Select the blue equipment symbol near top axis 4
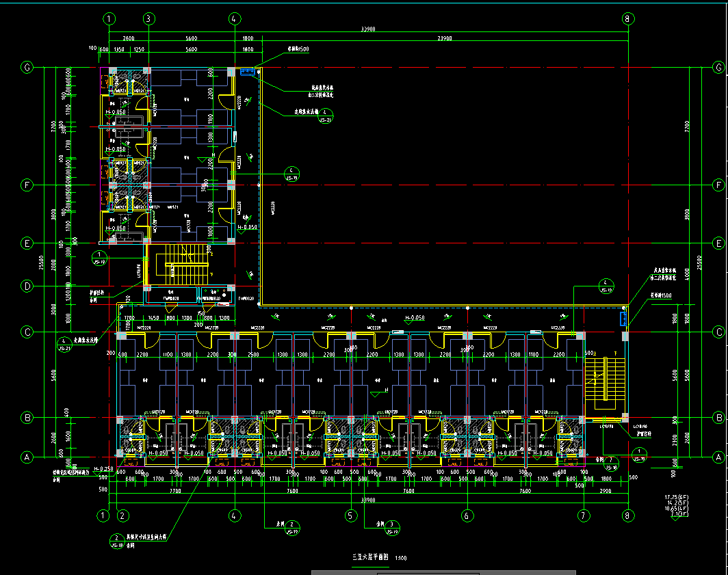728x575 pixels. [248, 71]
